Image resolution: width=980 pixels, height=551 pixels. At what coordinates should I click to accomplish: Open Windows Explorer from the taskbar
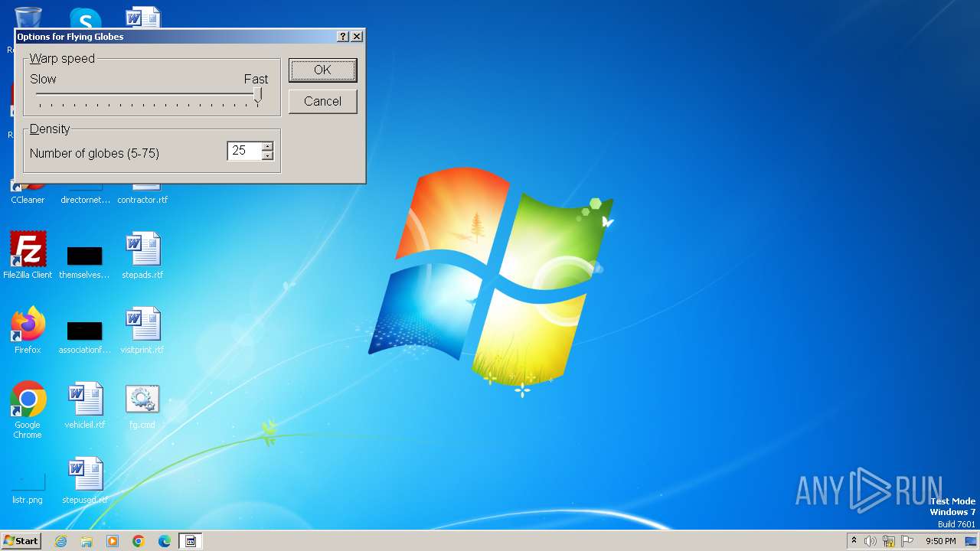tap(87, 541)
